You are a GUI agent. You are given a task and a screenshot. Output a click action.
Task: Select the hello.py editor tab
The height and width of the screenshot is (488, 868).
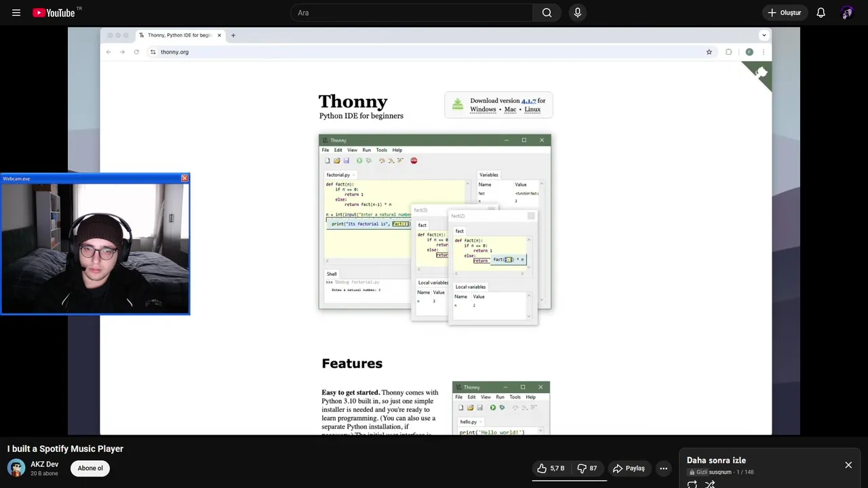[x=469, y=422]
